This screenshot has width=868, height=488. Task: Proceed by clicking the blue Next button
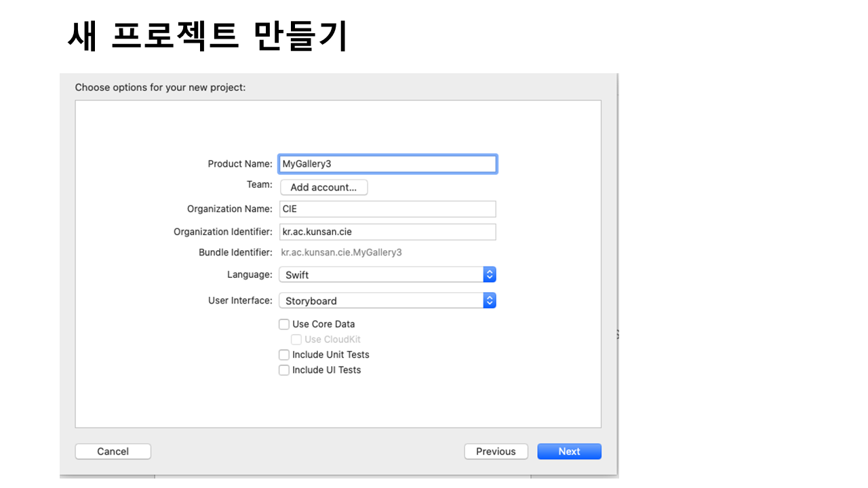[x=569, y=451]
